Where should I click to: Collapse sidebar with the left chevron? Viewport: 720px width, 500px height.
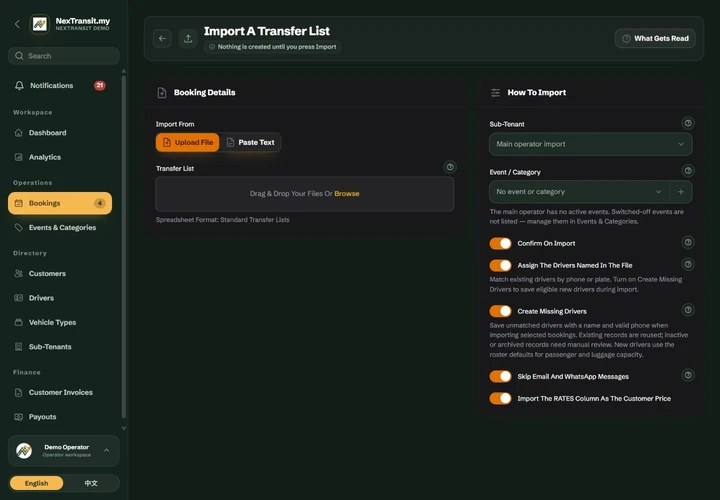[17, 24]
